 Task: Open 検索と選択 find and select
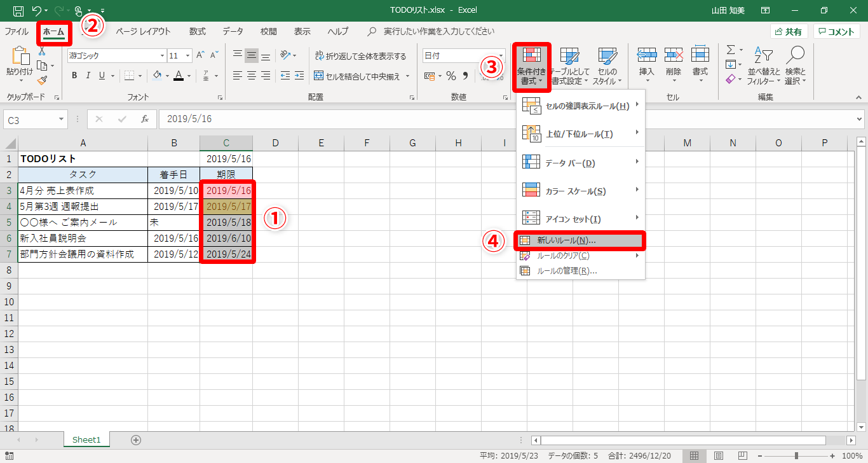[x=795, y=66]
